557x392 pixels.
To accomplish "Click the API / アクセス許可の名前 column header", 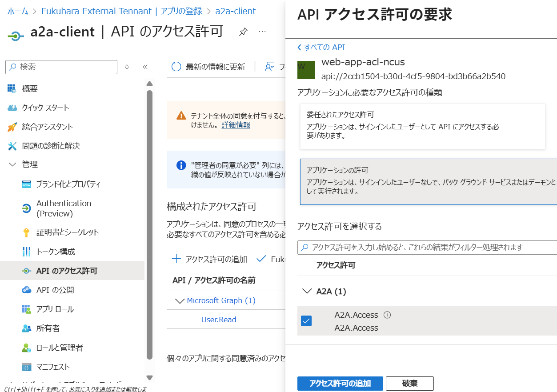I will (214, 280).
